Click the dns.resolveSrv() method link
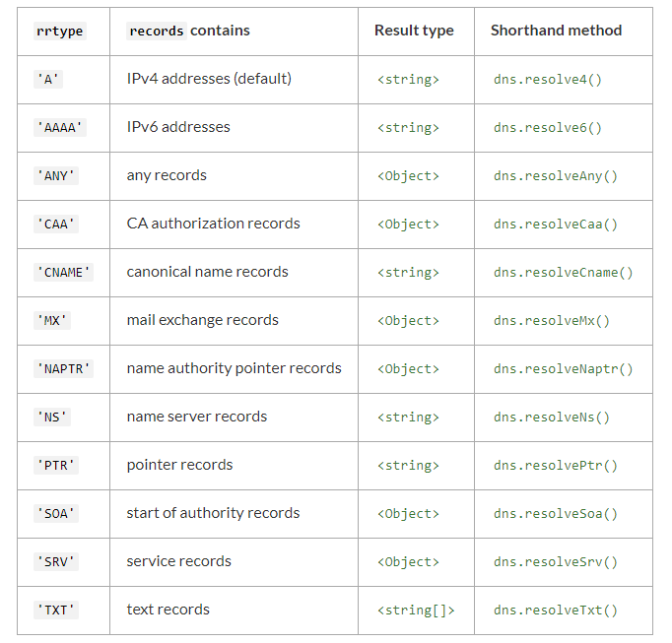672x643 pixels. pos(555,562)
